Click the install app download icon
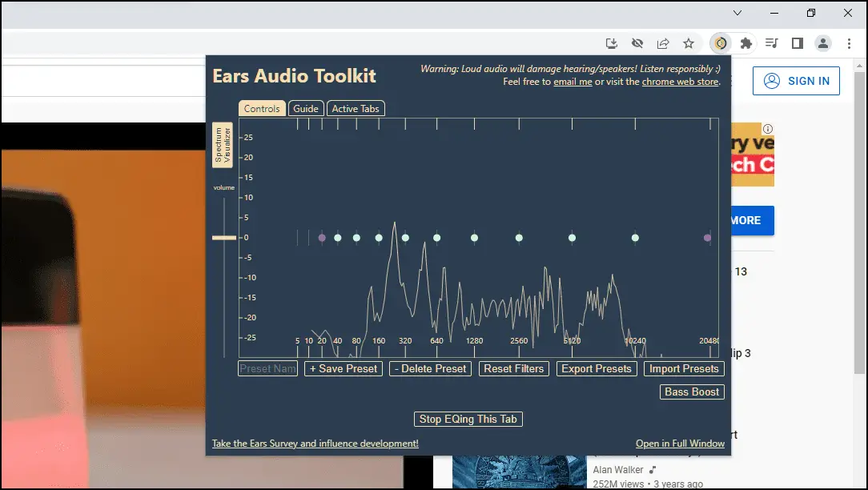 pos(612,43)
